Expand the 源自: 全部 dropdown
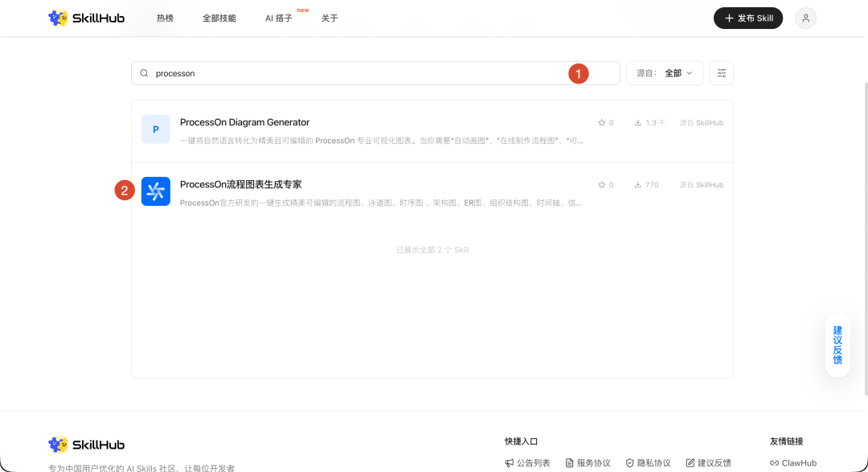Image resolution: width=868 pixels, height=472 pixels. (665, 73)
